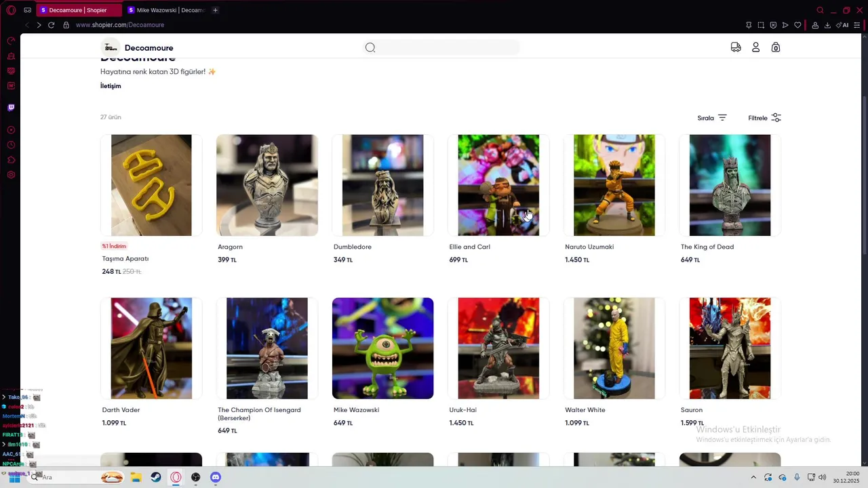
Task: Open the Champion Of Isengard product image
Action: pyautogui.click(x=267, y=348)
